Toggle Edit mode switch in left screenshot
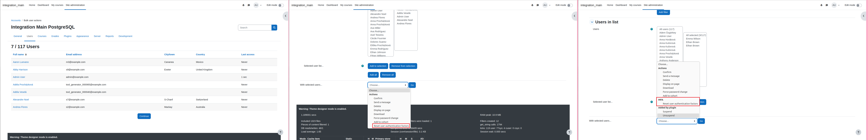868x140 pixels. point(281,5)
